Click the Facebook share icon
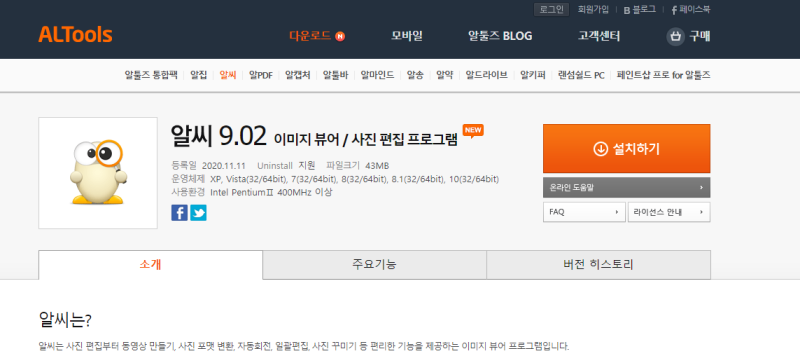 tap(180, 212)
